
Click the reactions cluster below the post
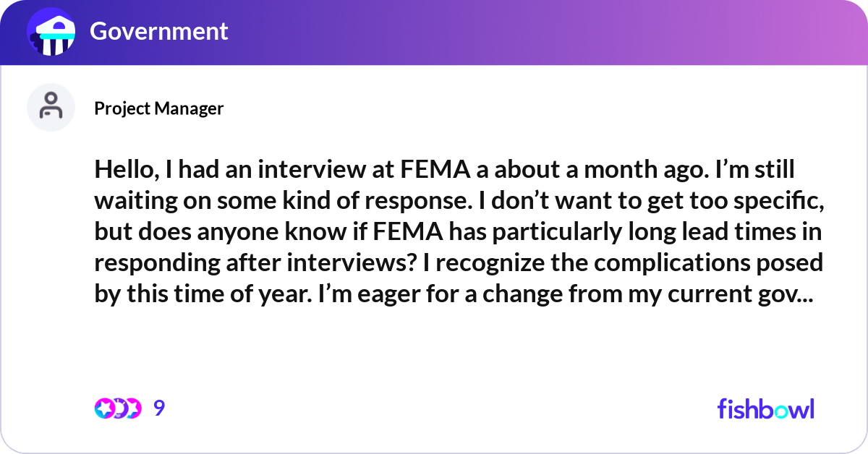(119, 408)
